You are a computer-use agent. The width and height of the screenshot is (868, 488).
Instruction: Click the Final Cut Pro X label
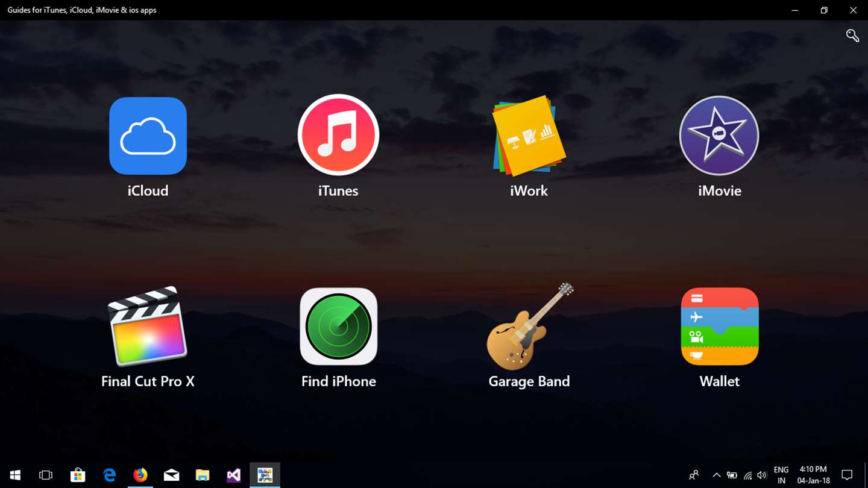tap(148, 381)
